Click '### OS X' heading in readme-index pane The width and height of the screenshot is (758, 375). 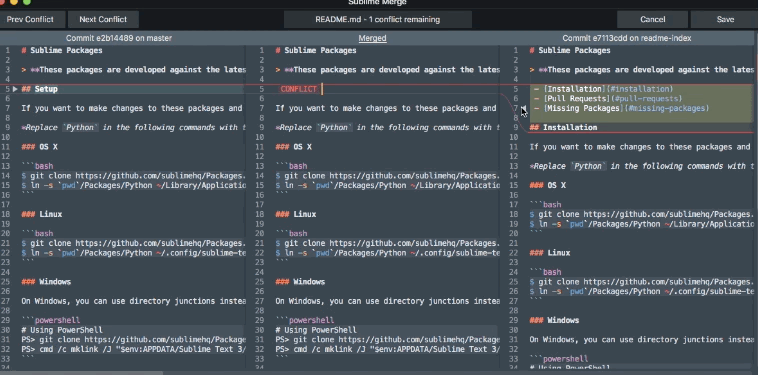548,186
